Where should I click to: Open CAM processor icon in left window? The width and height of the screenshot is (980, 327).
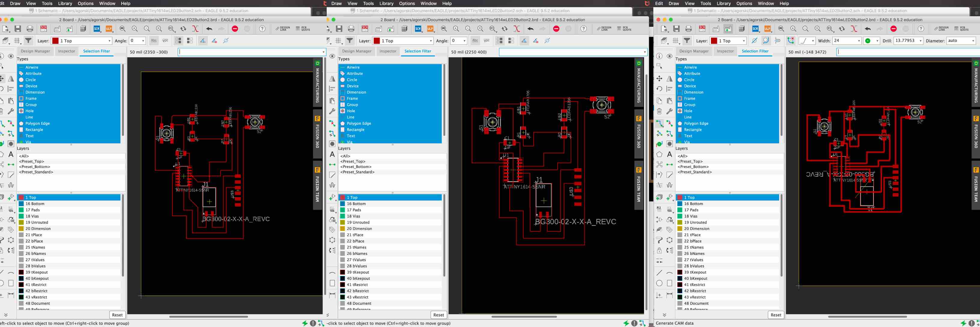(x=57, y=29)
